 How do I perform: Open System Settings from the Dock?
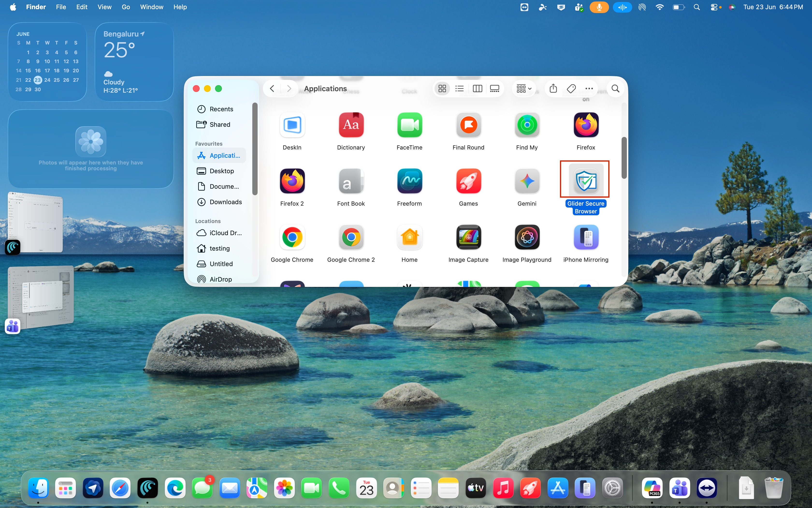[613, 488]
